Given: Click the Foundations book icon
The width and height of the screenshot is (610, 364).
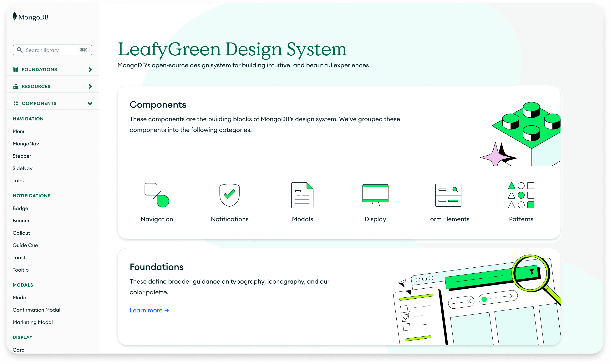Looking at the screenshot, I should pos(16,69).
